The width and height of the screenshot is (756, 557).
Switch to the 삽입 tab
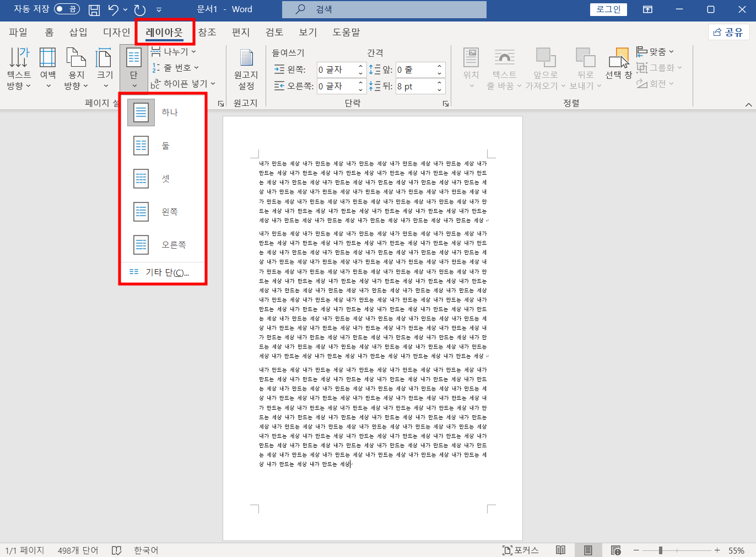(78, 32)
